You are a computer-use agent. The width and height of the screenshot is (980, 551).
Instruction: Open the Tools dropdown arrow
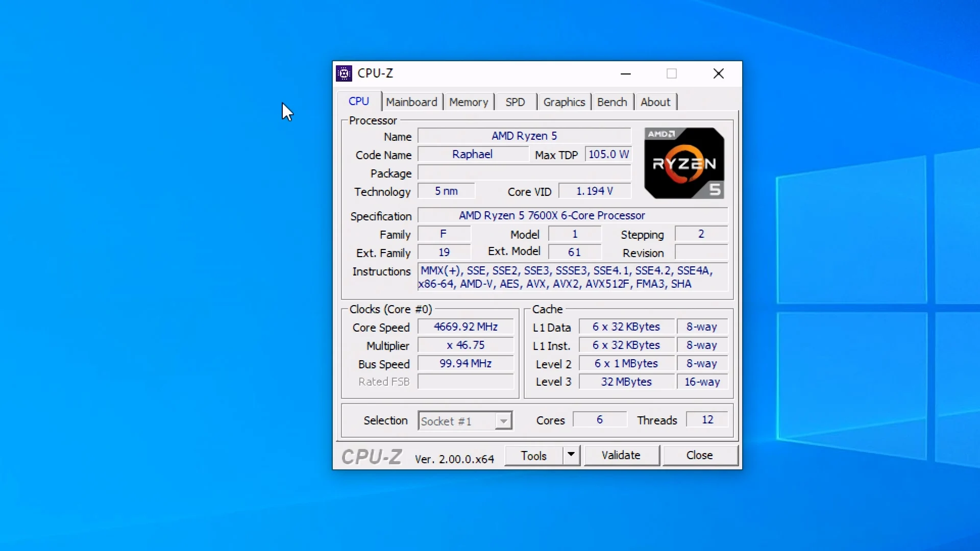(x=571, y=455)
